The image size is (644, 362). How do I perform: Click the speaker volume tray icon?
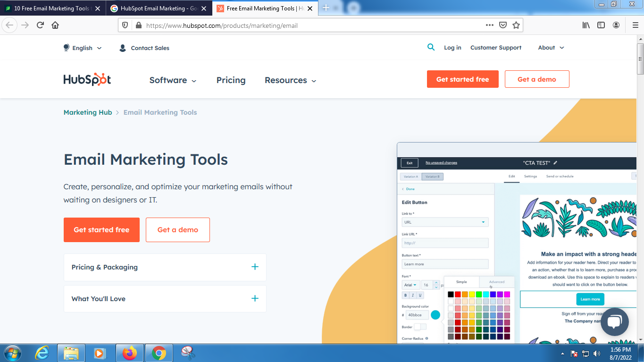click(597, 354)
